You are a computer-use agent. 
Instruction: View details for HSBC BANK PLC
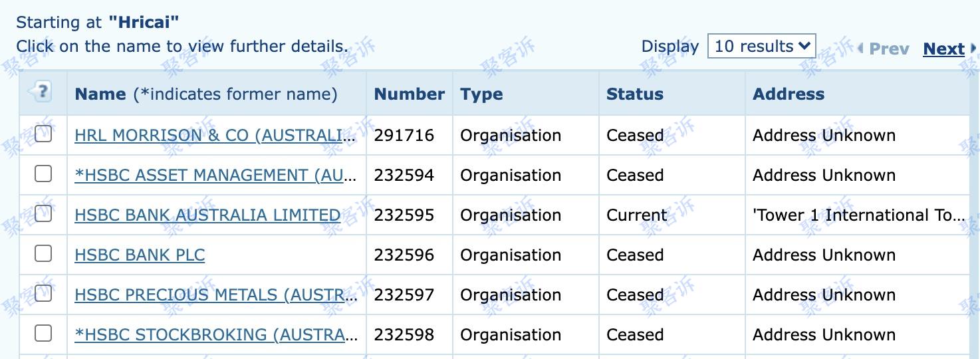click(140, 255)
